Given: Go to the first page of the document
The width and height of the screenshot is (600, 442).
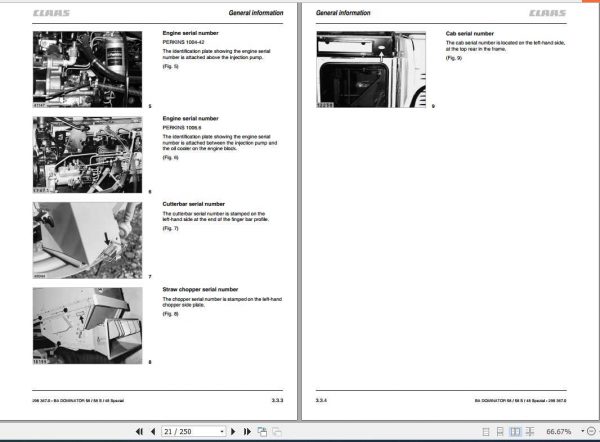Looking at the screenshot, I should (139, 432).
